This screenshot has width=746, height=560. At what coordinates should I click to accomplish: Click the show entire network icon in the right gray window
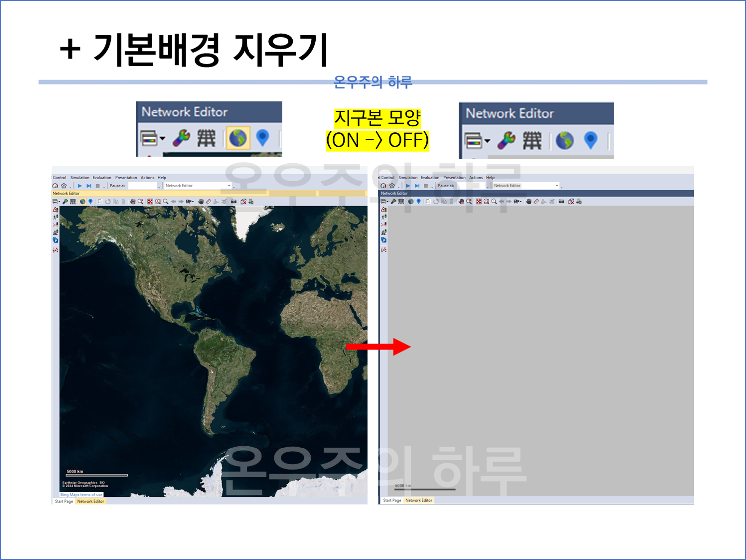[479, 202]
